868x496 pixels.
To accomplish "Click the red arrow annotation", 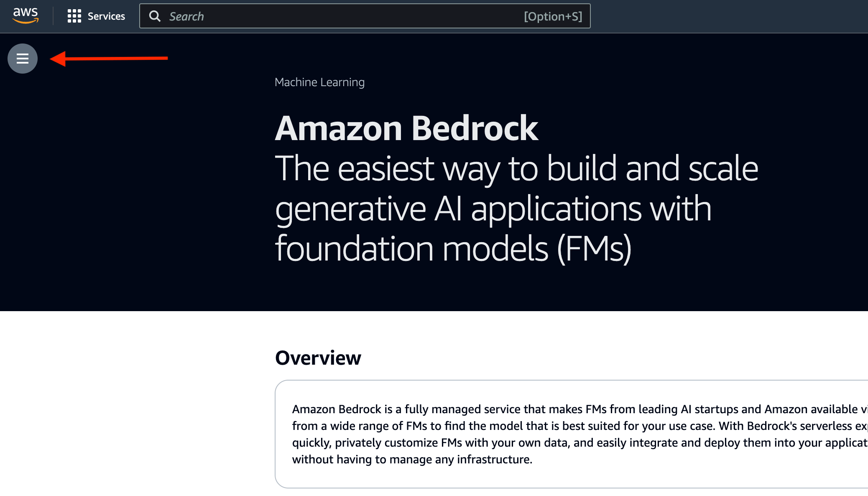I will pos(109,59).
